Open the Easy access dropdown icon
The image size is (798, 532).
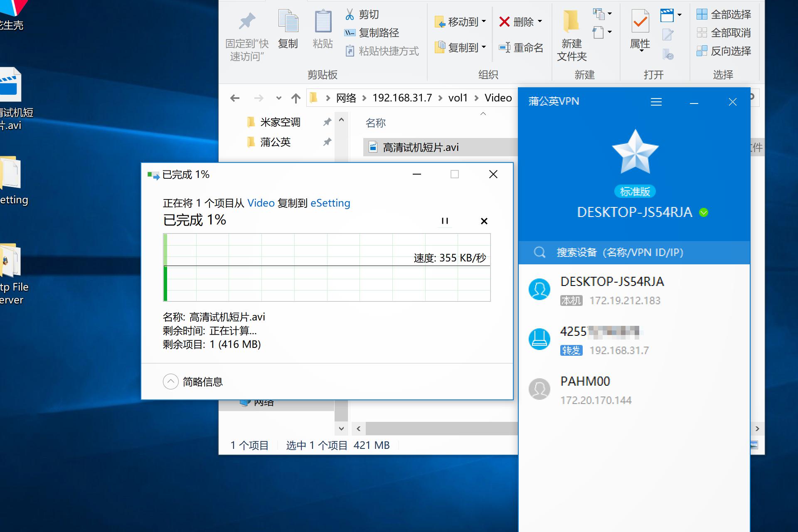[x=602, y=32]
